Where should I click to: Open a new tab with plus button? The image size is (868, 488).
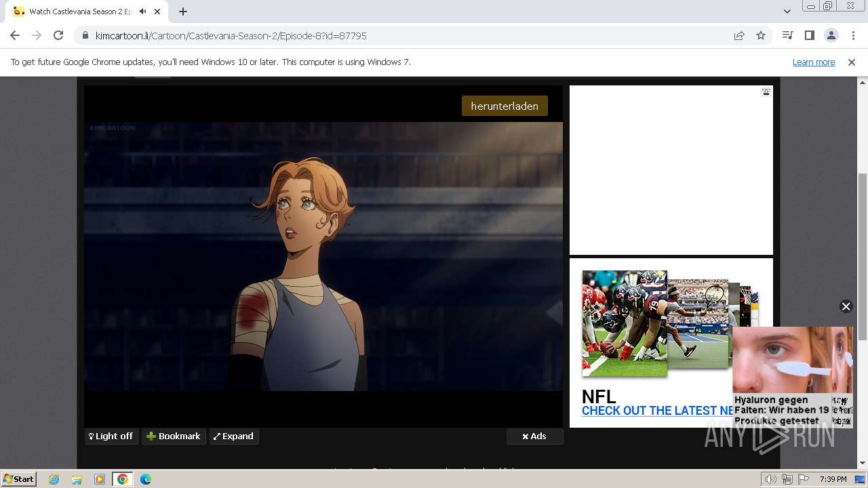pos(183,12)
